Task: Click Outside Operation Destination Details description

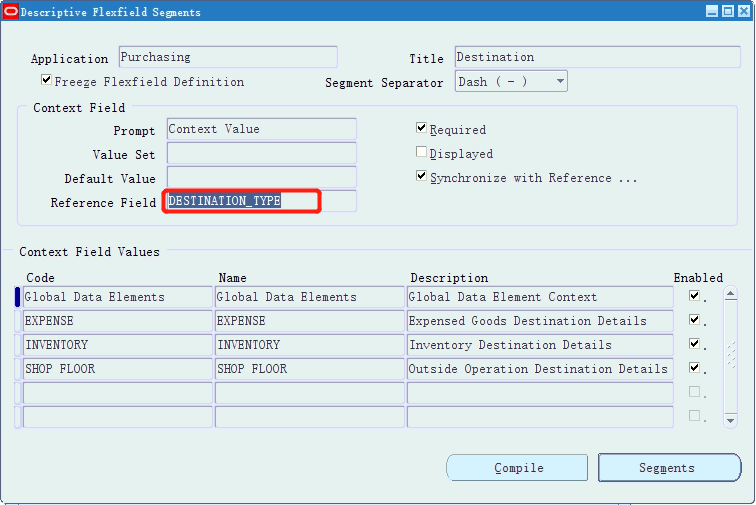Action: (540, 369)
